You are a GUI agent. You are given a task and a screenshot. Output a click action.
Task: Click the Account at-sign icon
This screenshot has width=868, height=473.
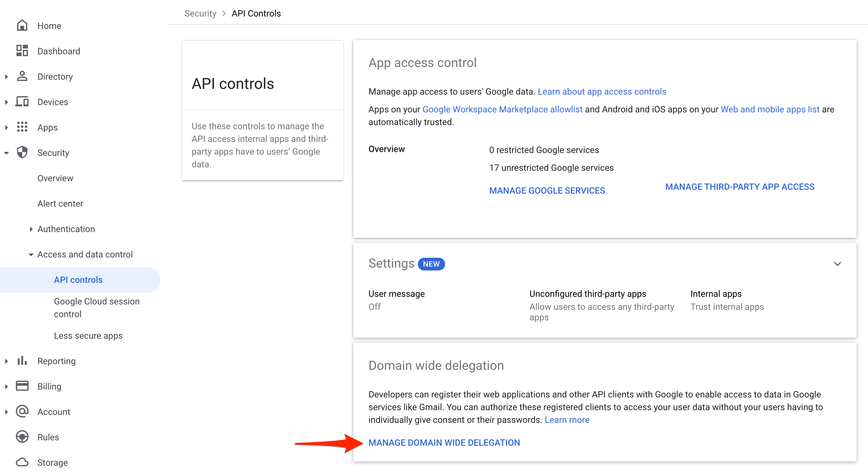tap(22, 411)
